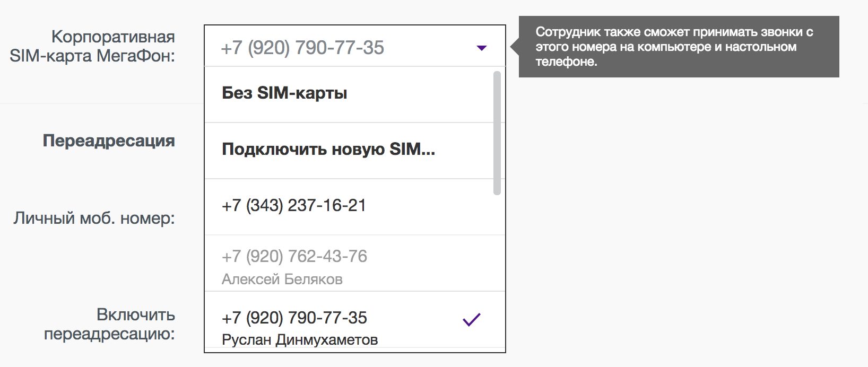Select the "Без SIM-карты" option
The width and height of the screenshot is (868, 367).
(x=284, y=93)
